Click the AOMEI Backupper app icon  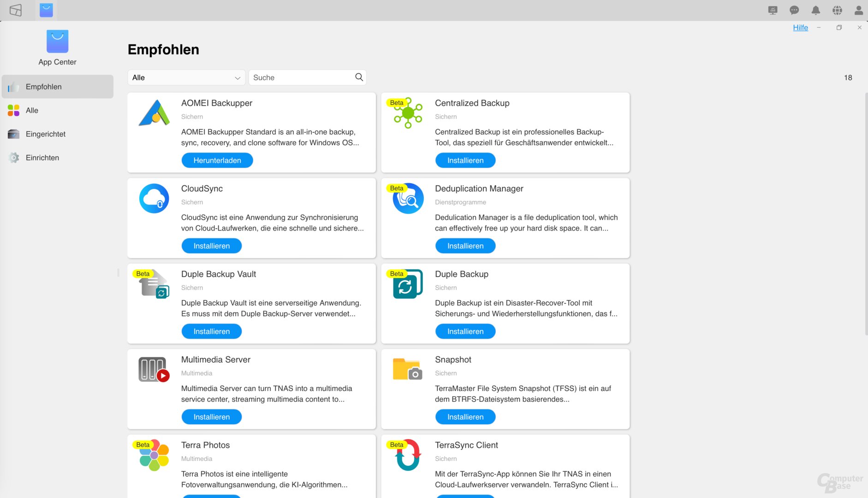tap(154, 113)
